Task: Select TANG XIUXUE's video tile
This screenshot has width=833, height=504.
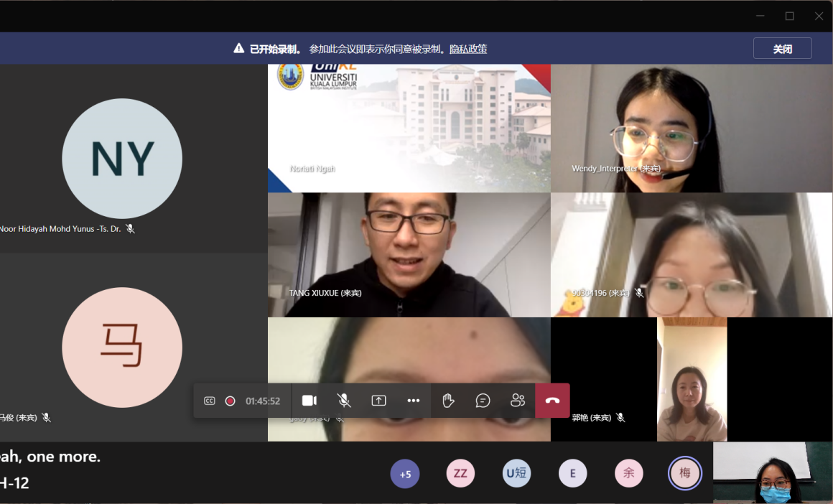Action: (x=409, y=255)
